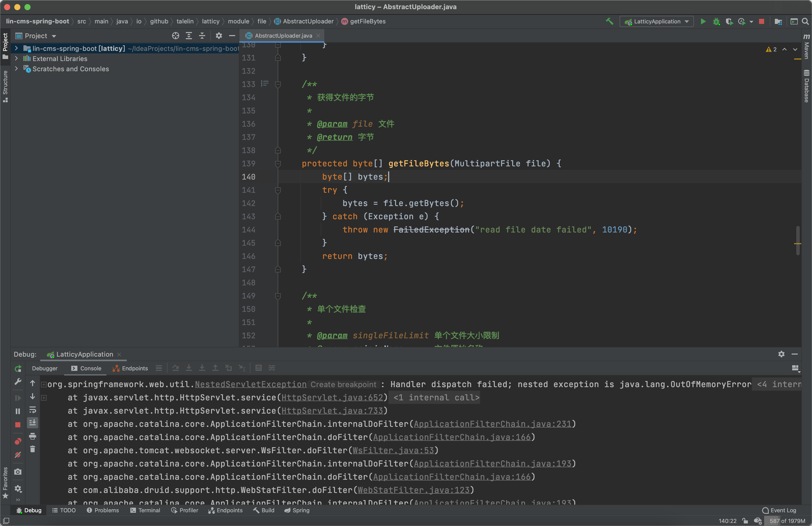Image resolution: width=812 pixels, height=526 pixels.
Task: Open Problems tool window
Action: (x=103, y=510)
